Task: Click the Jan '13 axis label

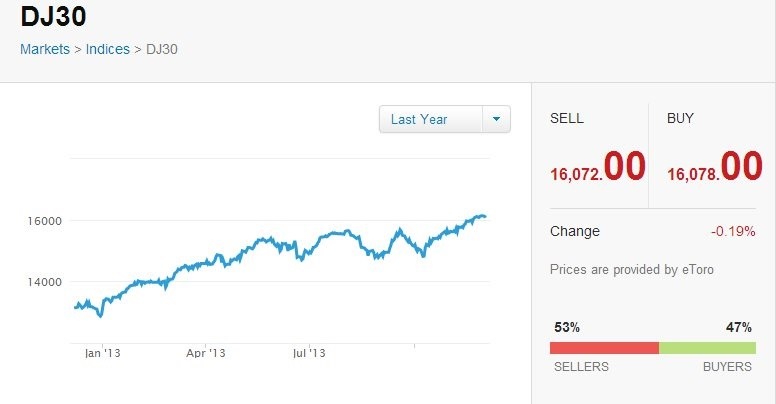Action: pos(103,353)
